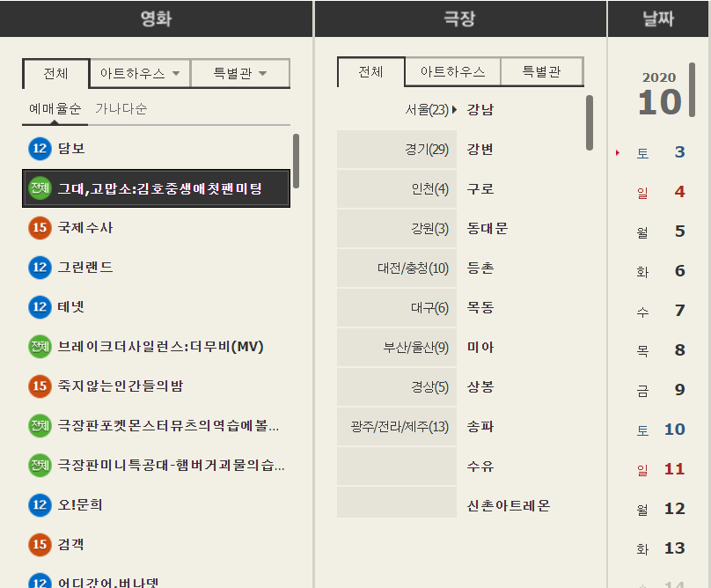Choose region 경상(5)
The width and height of the screenshot is (711, 588).
pyautogui.click(x=397, y=387)
